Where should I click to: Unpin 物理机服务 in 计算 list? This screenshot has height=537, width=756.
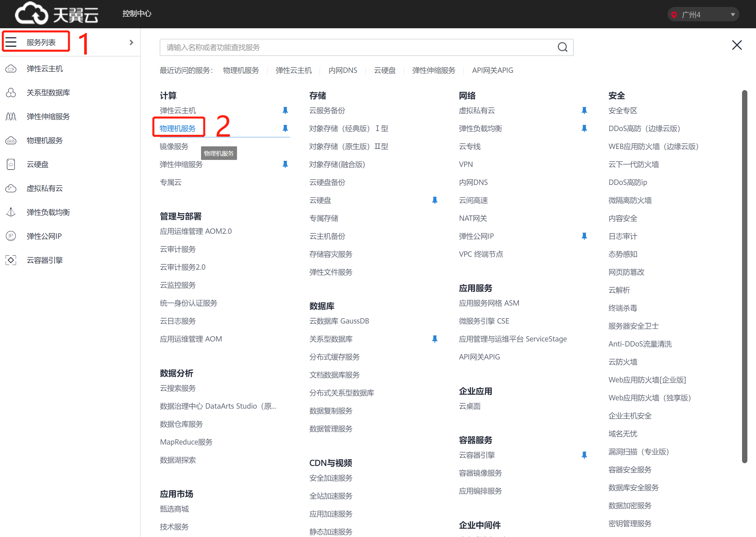(285, 128)
